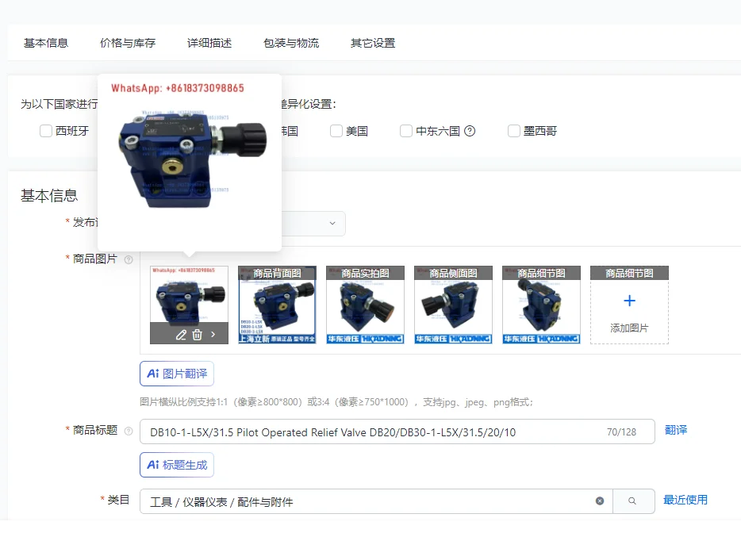Click the Ai icon on 图片翻译 button
The width and height of the screenshot is (741, 560).
[154, 373]
